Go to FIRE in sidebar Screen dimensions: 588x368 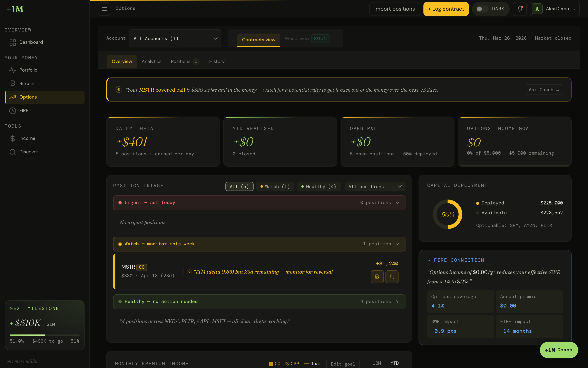click(x=45, y=111)
